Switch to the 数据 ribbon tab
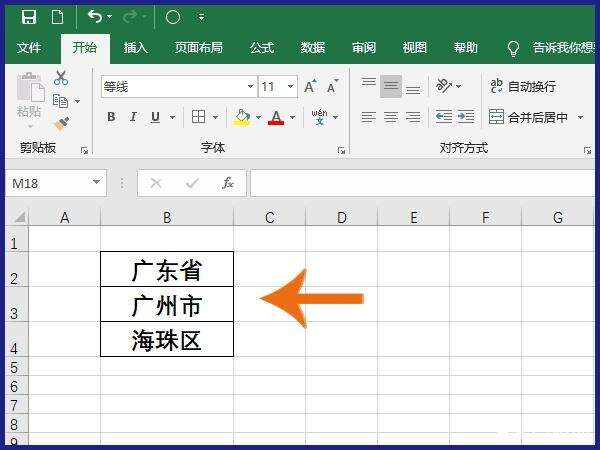 point(313,48)
